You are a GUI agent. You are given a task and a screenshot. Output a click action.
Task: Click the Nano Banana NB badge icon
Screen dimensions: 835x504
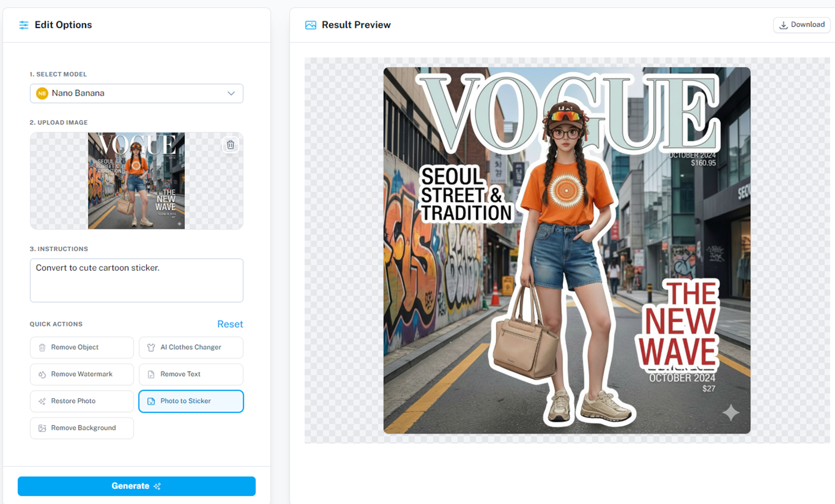pos(42,93)
